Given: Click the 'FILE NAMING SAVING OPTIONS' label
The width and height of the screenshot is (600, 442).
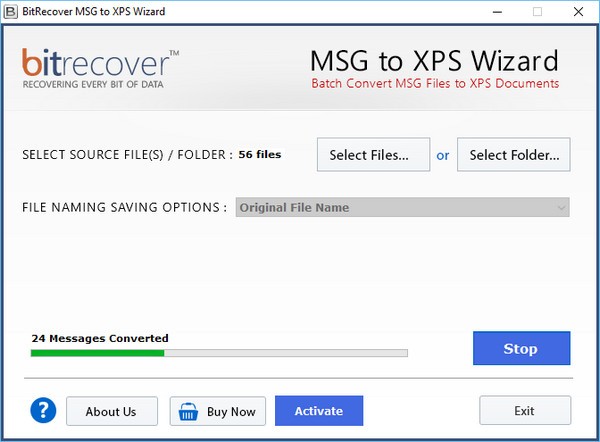Looking at the screenshot, I should click(124, 207).
